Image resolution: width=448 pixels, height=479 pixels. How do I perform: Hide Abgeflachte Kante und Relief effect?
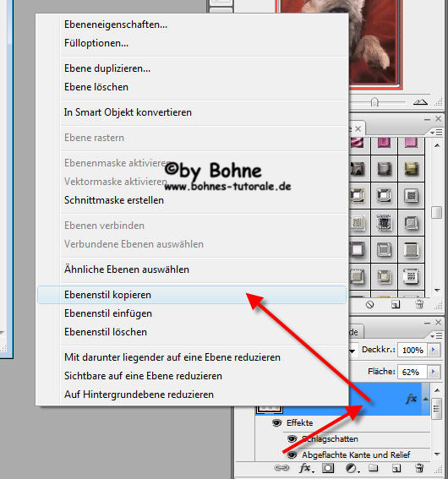[292, 455]
